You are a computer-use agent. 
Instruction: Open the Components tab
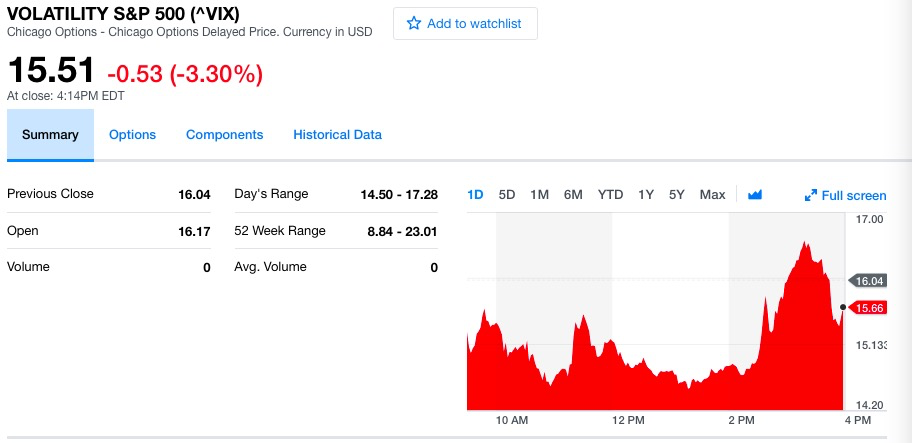click(224, 135)
